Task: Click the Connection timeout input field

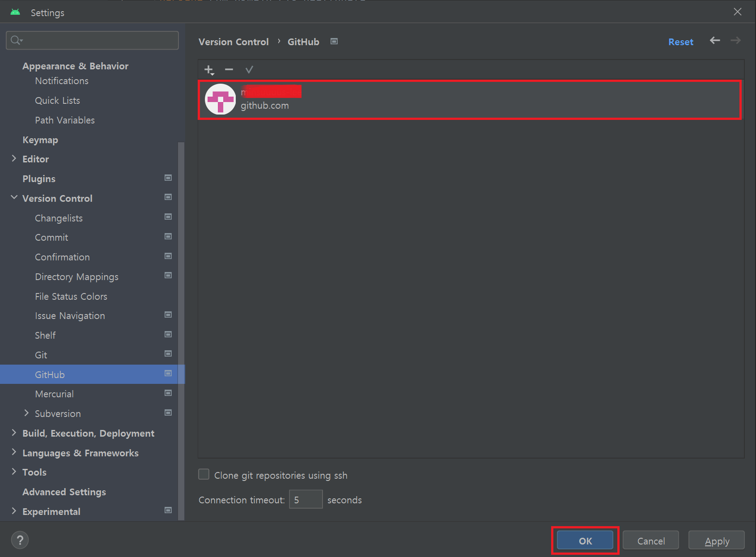Action: point(306,499)
